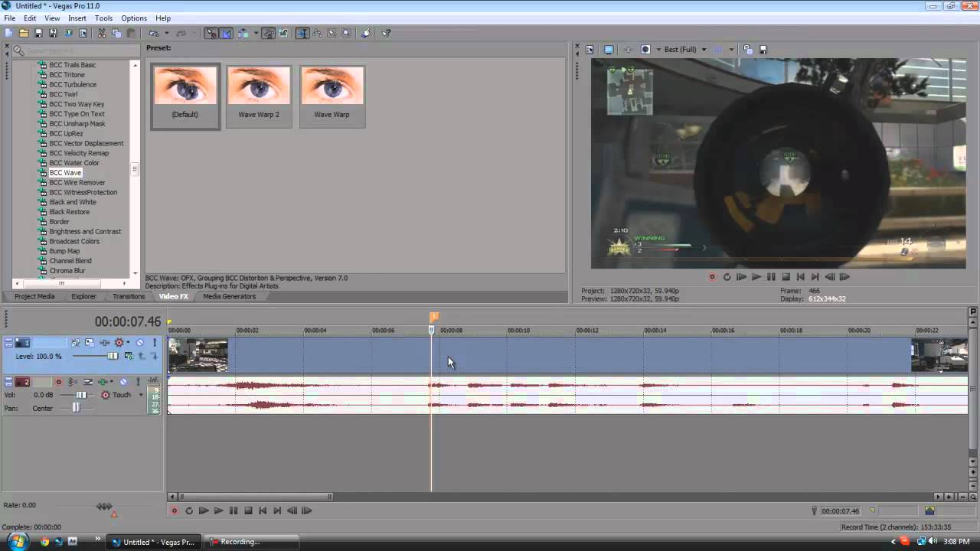Click the audio track Vol slider handle
Viewport: 980px width, 551px height.
pos(82,395)
